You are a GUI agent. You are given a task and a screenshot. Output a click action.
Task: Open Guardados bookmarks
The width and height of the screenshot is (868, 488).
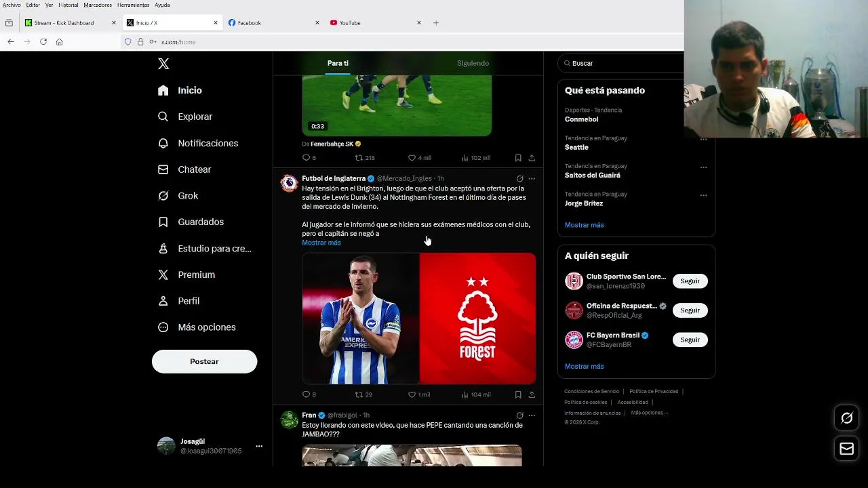pos(191,222)
